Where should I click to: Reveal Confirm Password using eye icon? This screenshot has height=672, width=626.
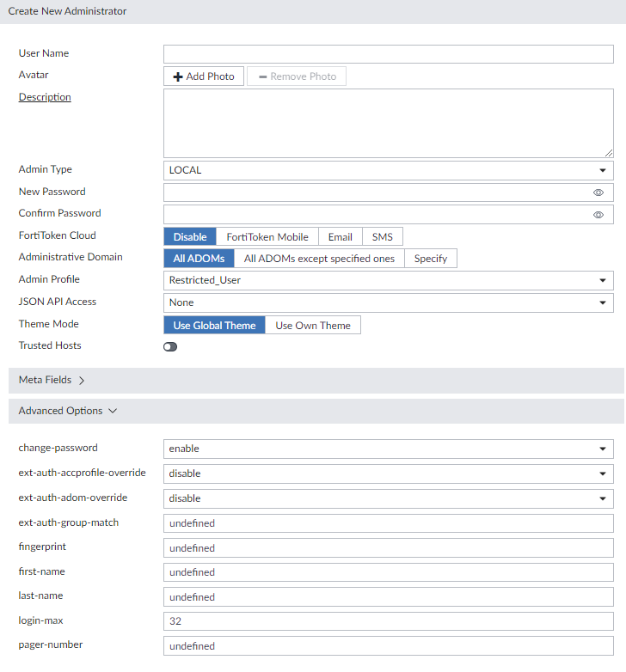[x=598, y=215]
